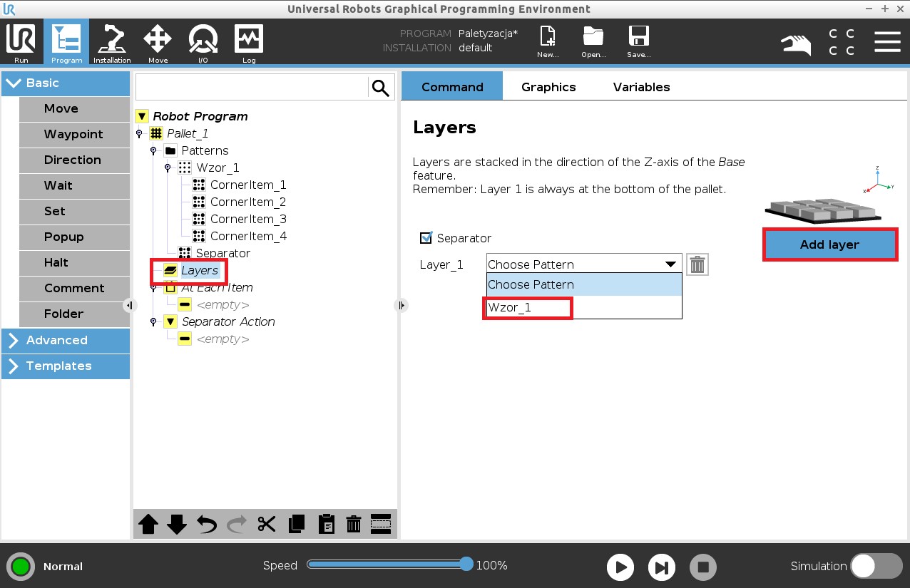Viewport: 910px width, 588px height.
Task: Copy the selected program node
Action: point(296,525)
